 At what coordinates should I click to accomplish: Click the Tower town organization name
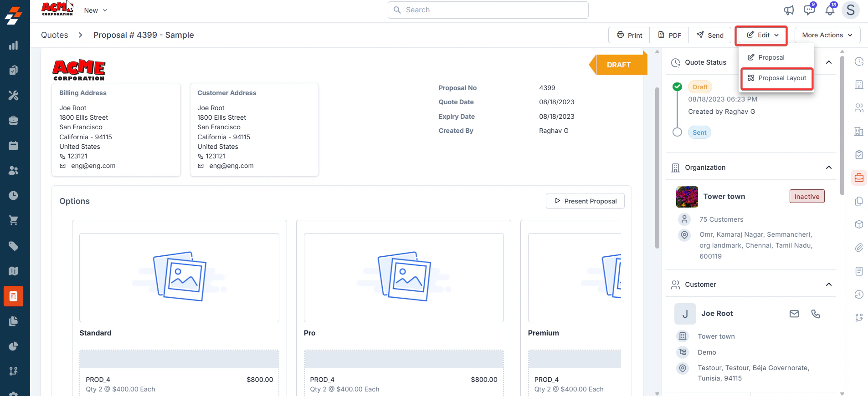724,197
